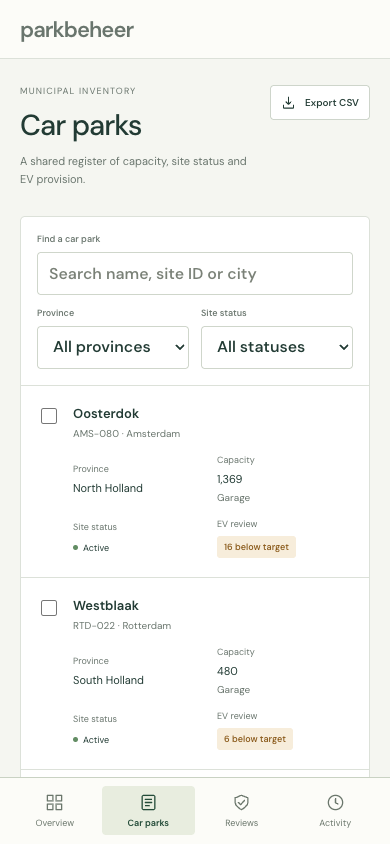Click the 16 below target badge
The height and width of the screenshot is (844, 390).
click(x=256, y=547)
